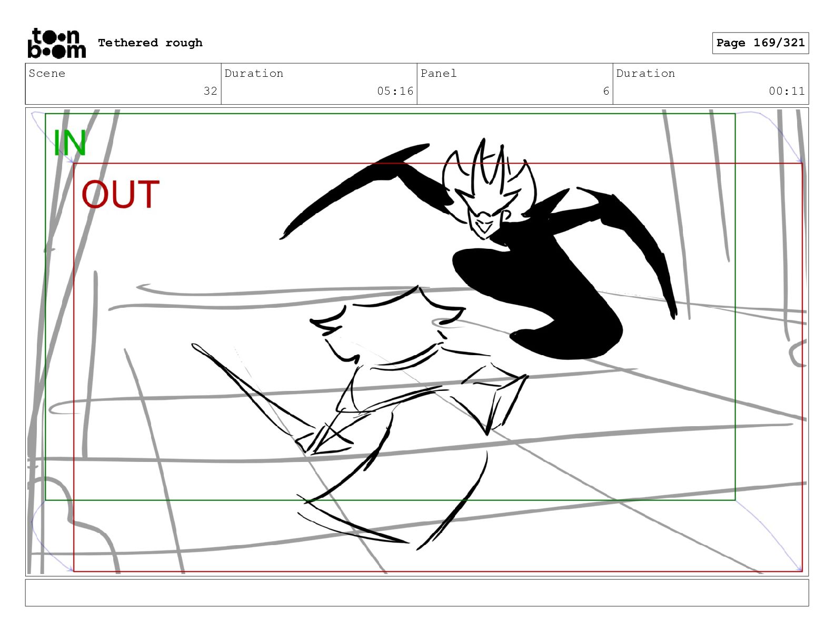Select the 'Panel' header label
Image resolution: width=834 pixels, height=644 pixels.
pyautogui.click(x=439, y=73)
